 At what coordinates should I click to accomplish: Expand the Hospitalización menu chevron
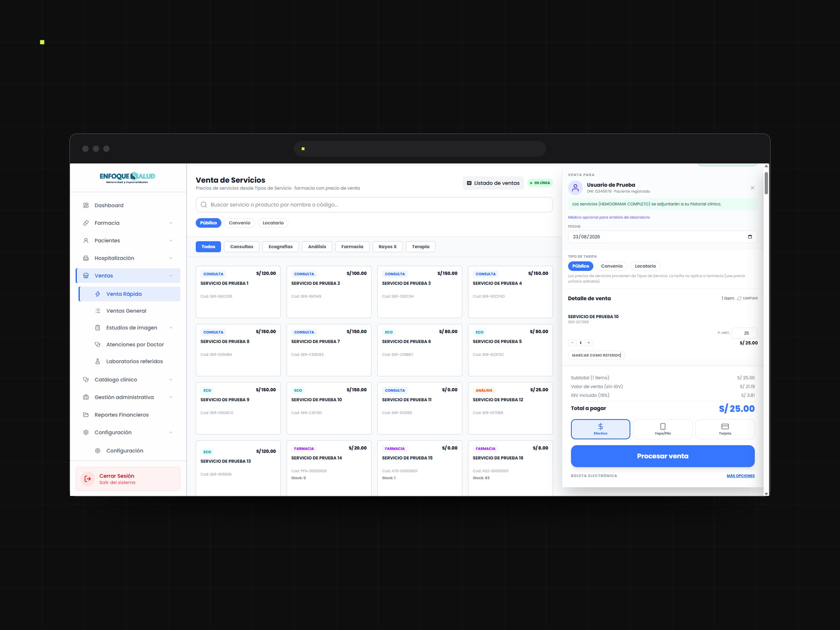pos(170,258)
